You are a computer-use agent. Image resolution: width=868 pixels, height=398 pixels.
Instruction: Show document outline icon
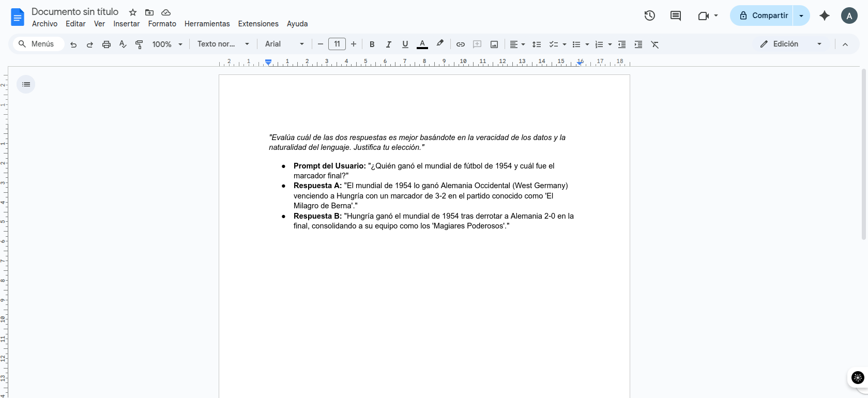coord(26,84)
